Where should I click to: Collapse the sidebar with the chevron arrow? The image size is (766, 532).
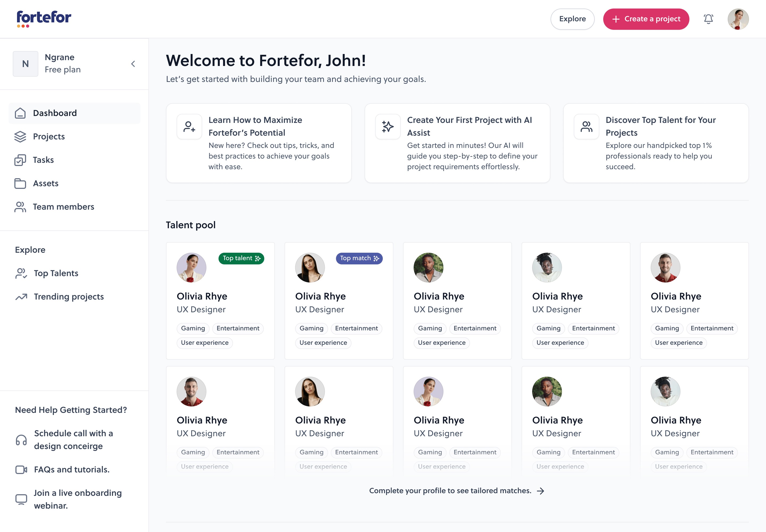click(133, 64)
